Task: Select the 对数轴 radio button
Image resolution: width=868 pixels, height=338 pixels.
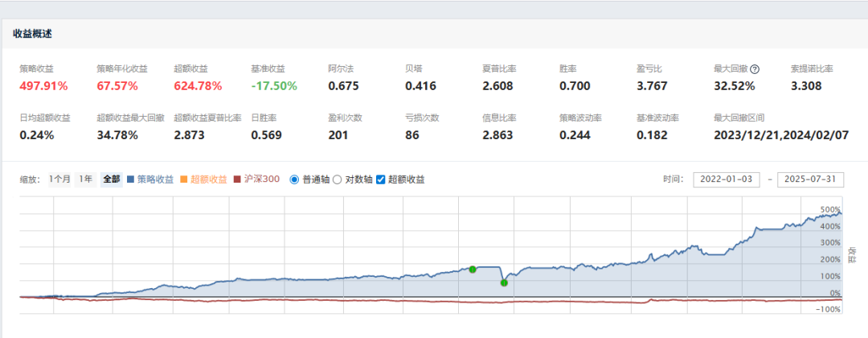Action: [337, 179]
